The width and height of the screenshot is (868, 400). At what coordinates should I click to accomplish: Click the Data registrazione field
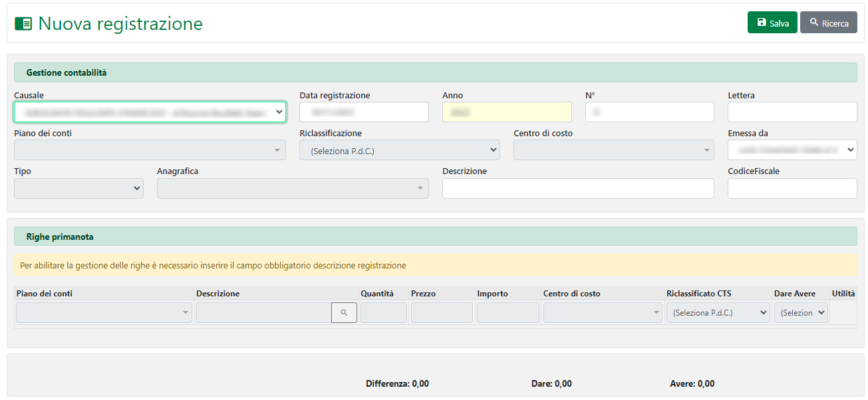tap(364, 112)
